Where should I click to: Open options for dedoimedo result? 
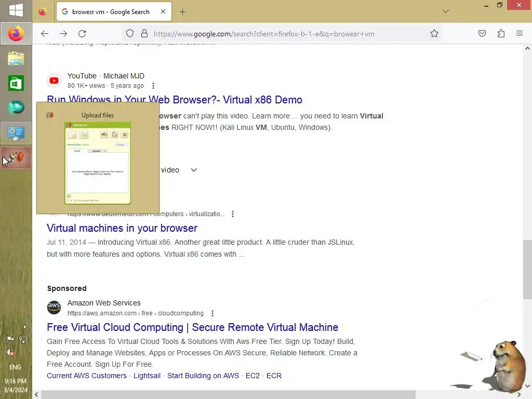click(x=233, y=214)
